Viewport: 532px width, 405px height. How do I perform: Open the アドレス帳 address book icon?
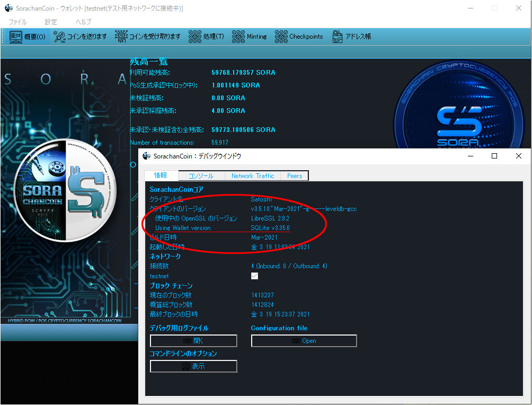[337, 37]
